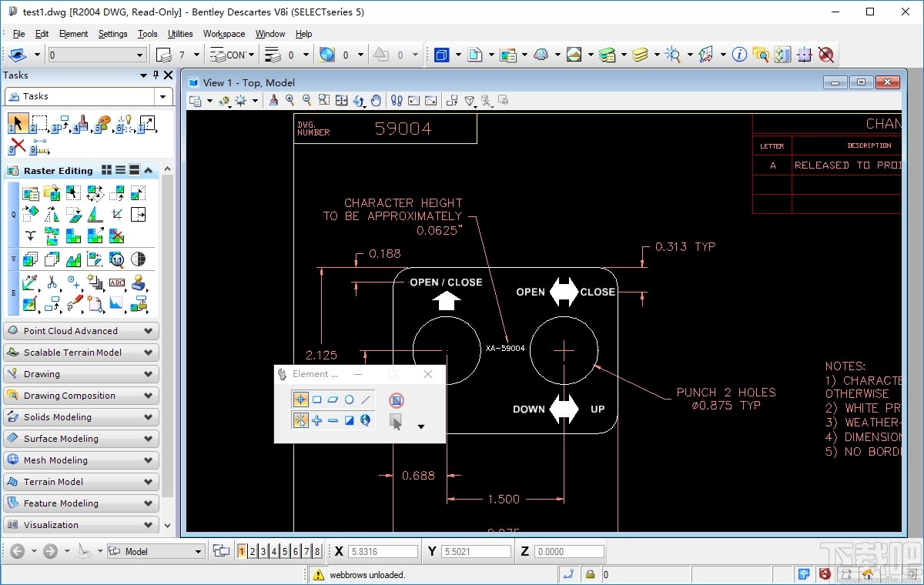Screen dimensions: 924x585
Task: Click the raster icon with red X
Action: [117, 236]
